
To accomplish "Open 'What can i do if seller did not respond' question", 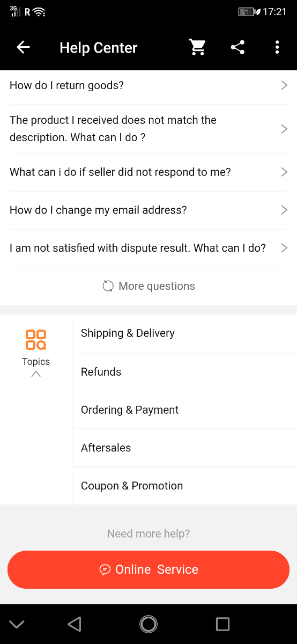I will pyautogui.click(x=148, y=172).
